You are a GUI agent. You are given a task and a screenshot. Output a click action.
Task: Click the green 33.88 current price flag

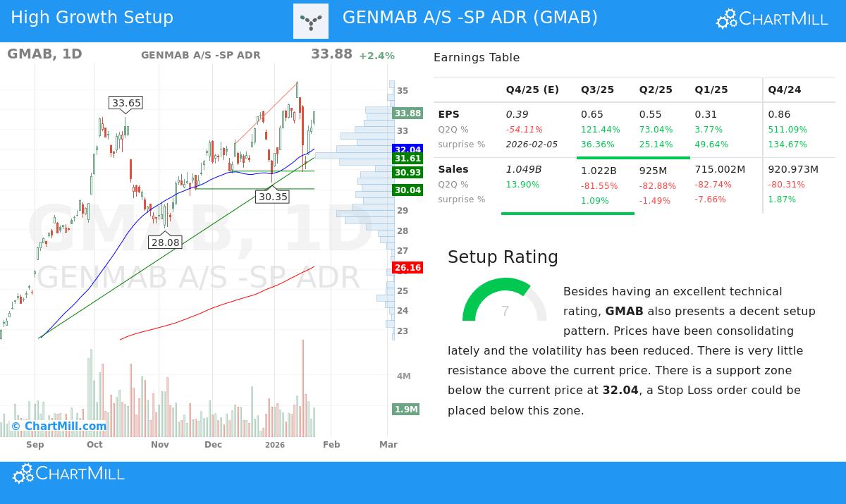click(406, 113)
